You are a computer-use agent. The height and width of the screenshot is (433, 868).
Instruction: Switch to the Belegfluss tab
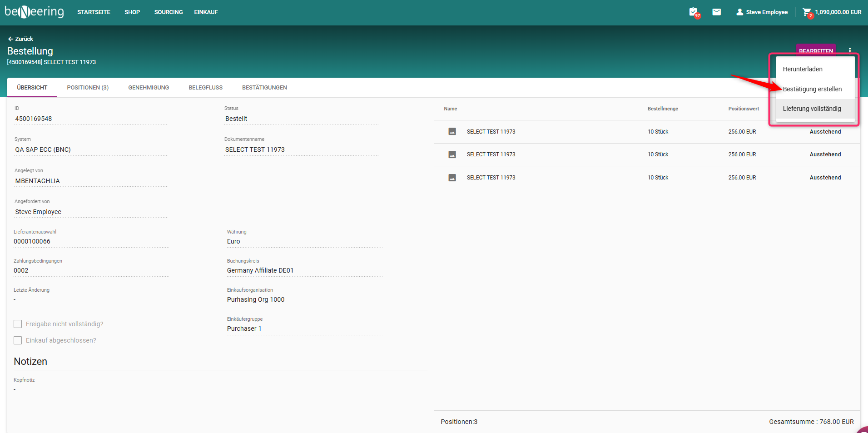205,88
